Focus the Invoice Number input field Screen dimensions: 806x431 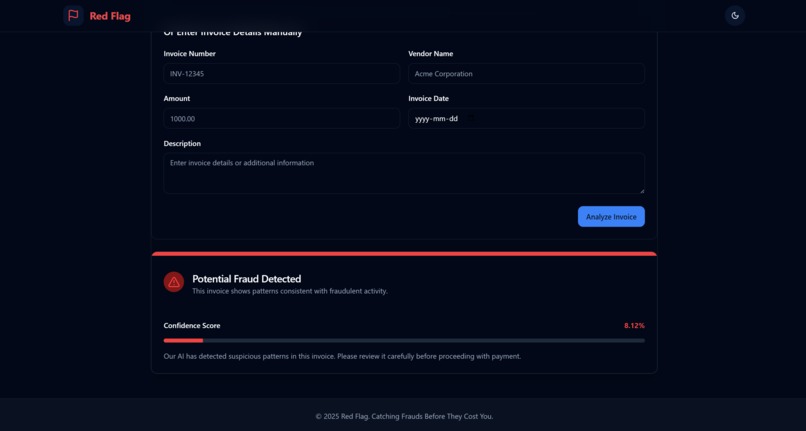pos(282,74)
